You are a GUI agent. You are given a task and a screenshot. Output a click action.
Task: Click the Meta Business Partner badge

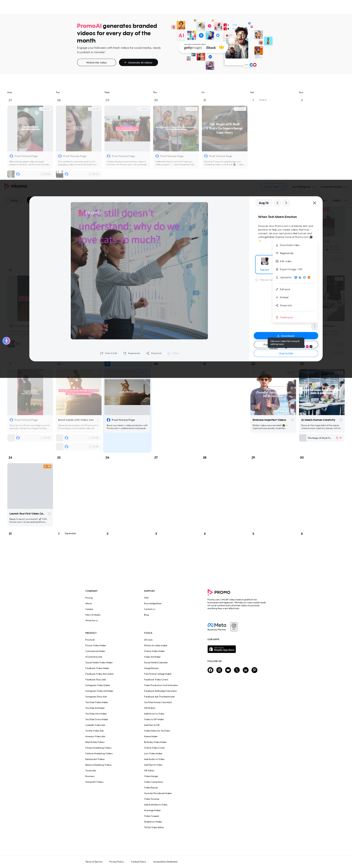217,627
